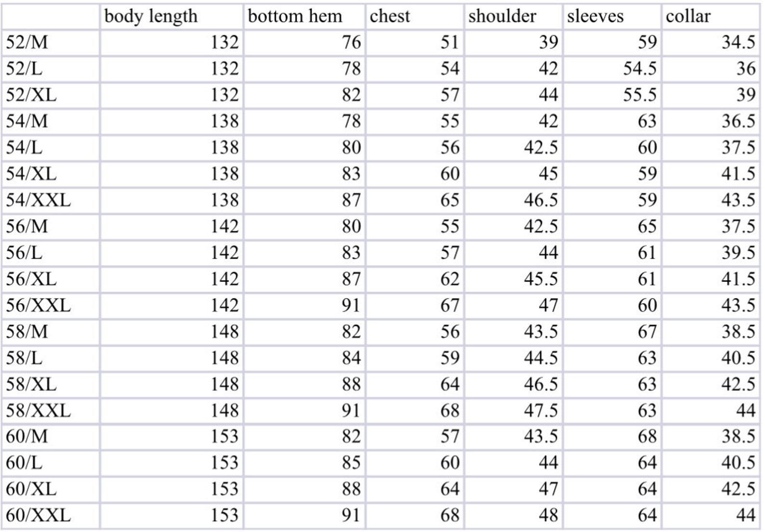Click the sleeves value 54.5 for 52/L
This screenshot has height=532, width=765.
[639, 69]
